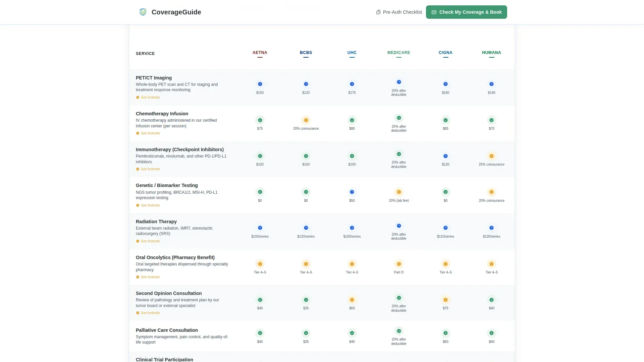The image size is (644, 362).
Task: Click Check My Coverage & Book button
Action: (466, 12)
